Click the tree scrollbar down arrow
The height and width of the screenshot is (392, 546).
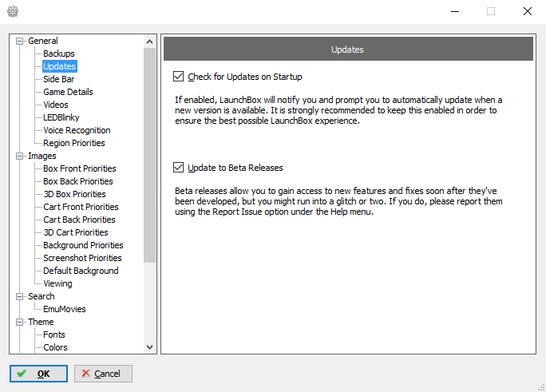[x=150, y=347]
